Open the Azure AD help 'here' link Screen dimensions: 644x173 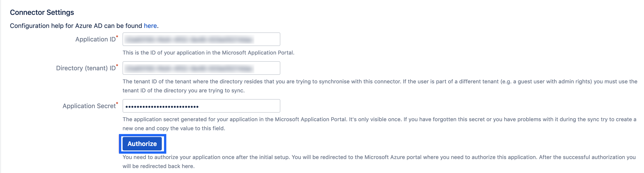pos(150,26)
